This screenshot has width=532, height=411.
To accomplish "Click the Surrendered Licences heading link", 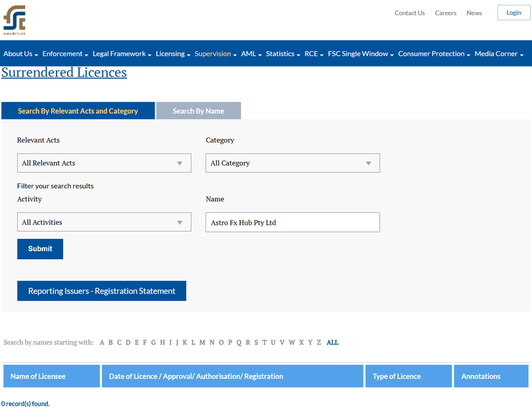I will [x=64, y=72].
